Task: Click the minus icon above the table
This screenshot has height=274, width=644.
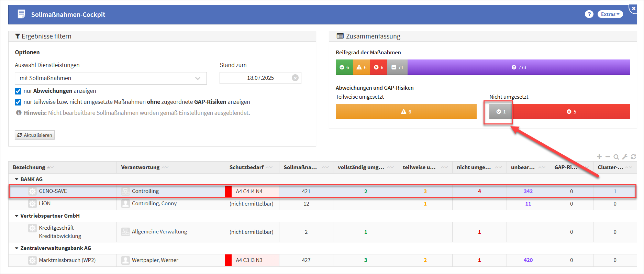Action: (x=608, y=157)
